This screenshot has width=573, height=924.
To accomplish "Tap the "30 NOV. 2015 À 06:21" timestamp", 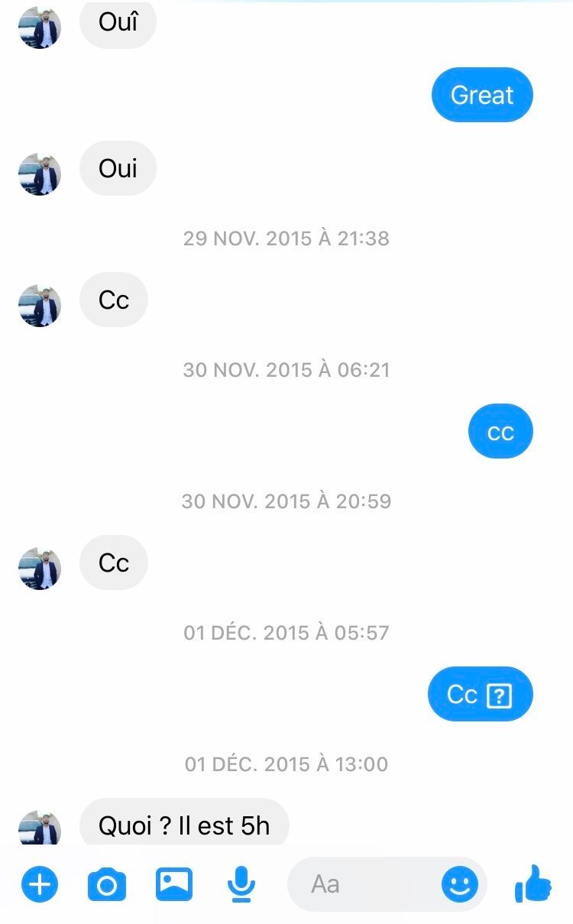I will coord(286,370).
